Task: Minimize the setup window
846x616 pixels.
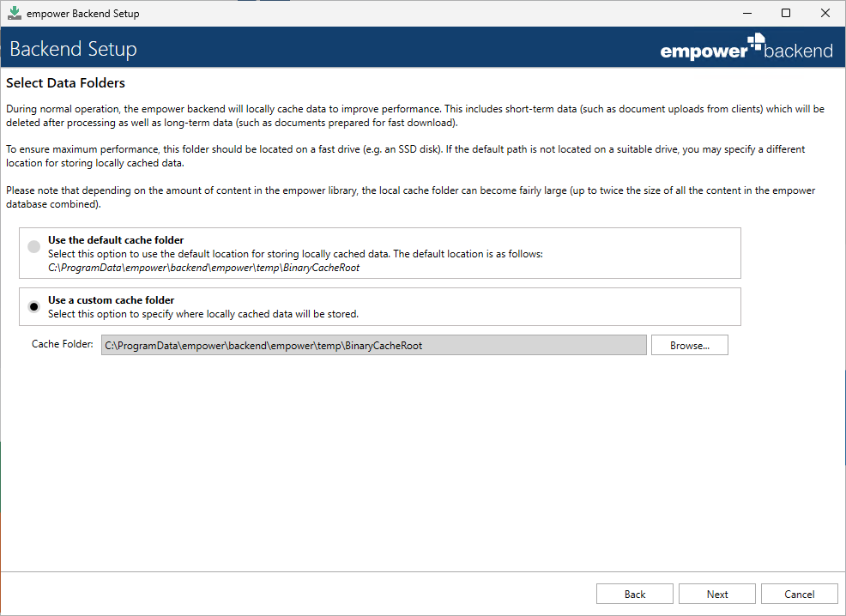Action: pyautogui.click(x=747, y=13)
